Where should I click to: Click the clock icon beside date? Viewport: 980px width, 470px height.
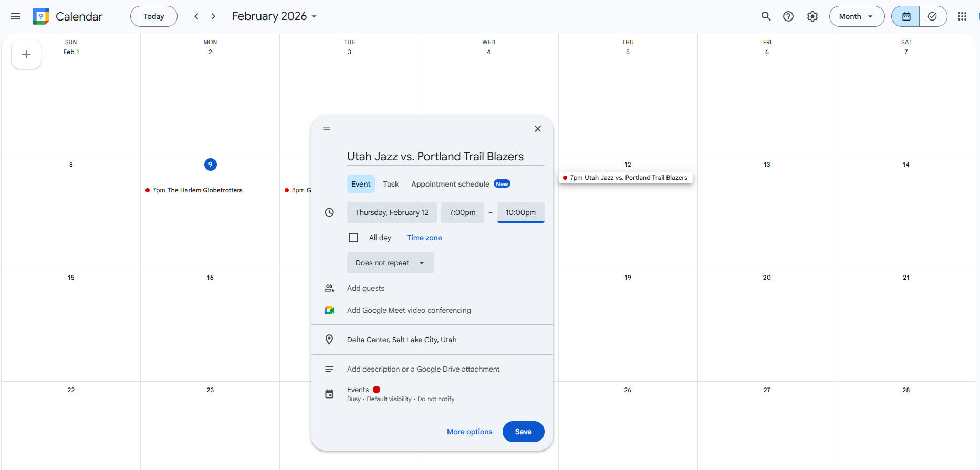tap(329, 212)
